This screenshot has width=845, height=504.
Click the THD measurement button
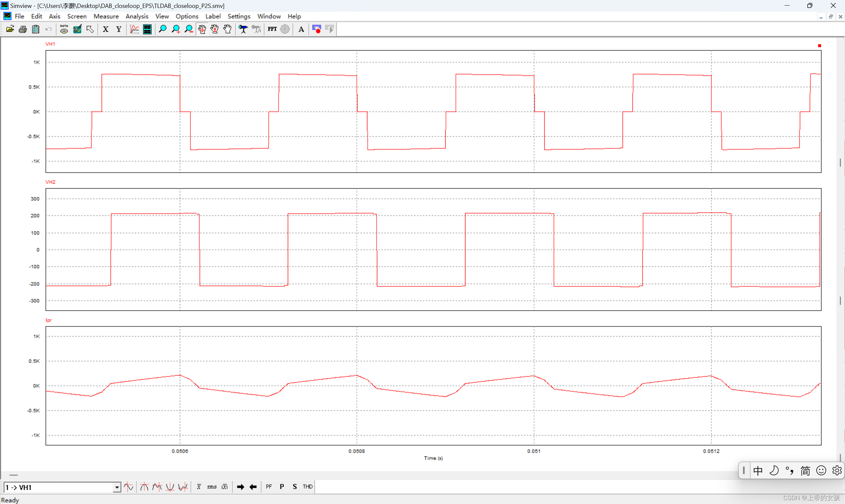(308, 487)
